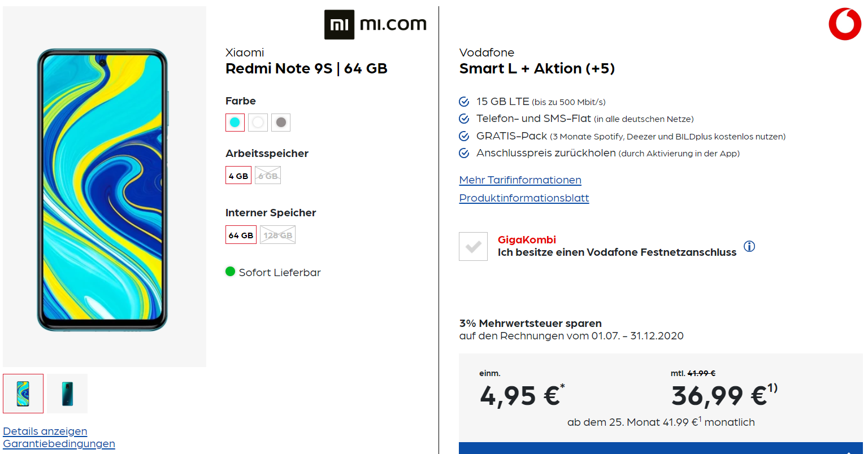The height and width of the screenshot is (454, 868).
Task: Pick the grey color swatch
Action: coord(281,122)
